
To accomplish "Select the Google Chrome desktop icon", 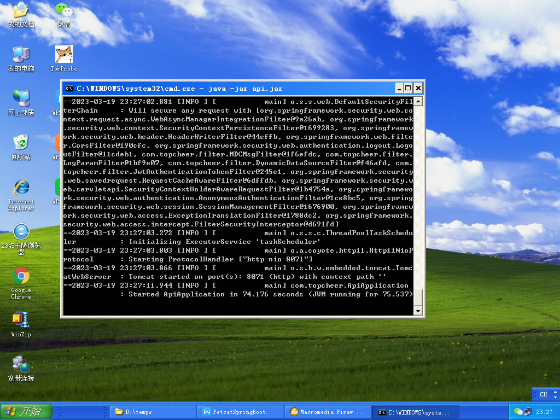I will [x=21, y=284].
